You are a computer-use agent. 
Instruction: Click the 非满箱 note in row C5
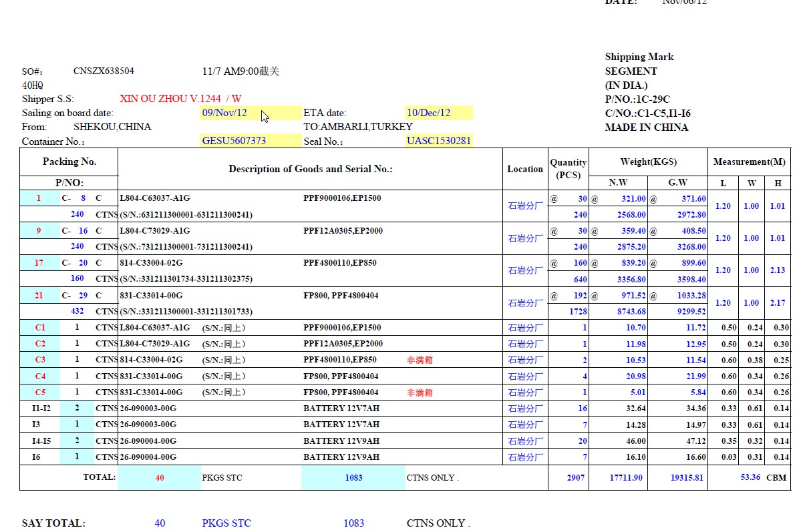click(x=420, y=392)
